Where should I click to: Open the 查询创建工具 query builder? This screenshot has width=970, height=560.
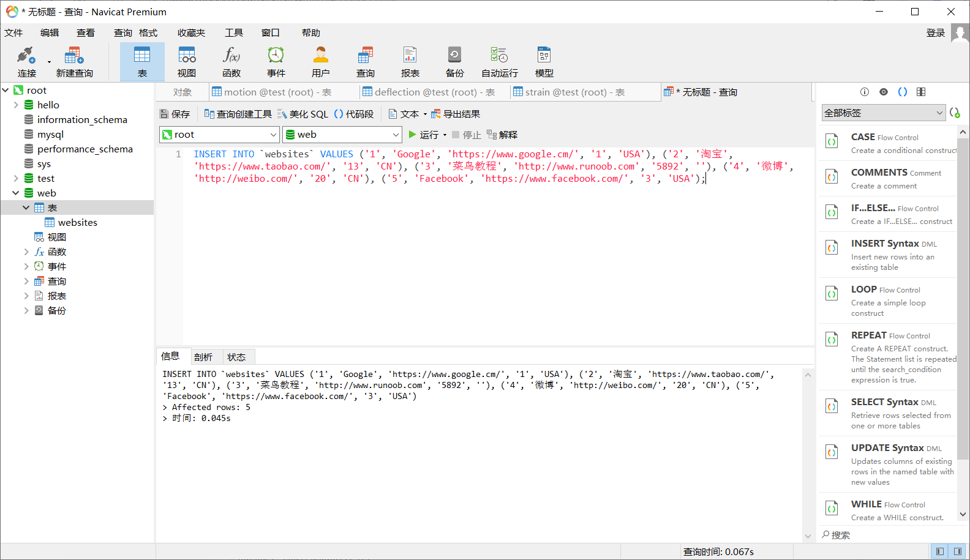238,114
